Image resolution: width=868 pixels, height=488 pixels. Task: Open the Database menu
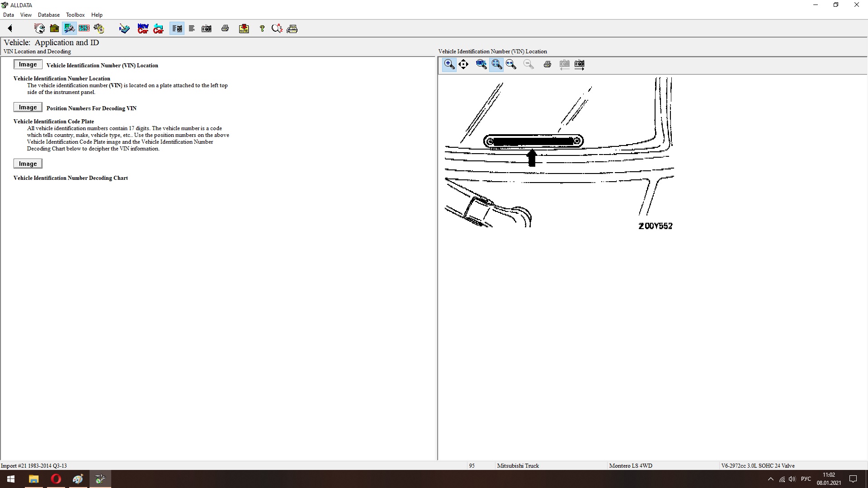(48, 15)
